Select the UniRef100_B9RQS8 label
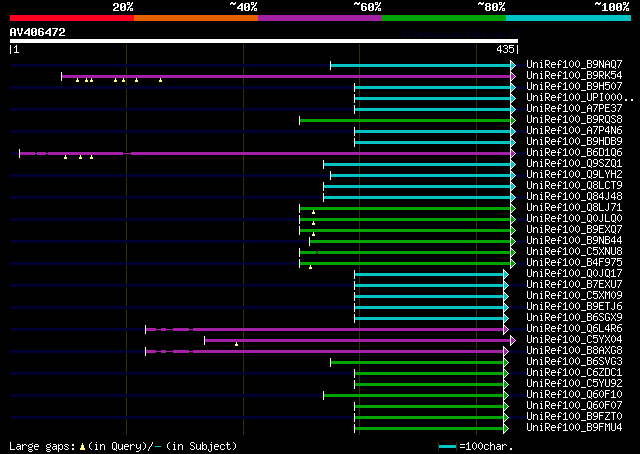Viewport: 640px width, 454px height. pyautogui.click(x=574, y=120)
